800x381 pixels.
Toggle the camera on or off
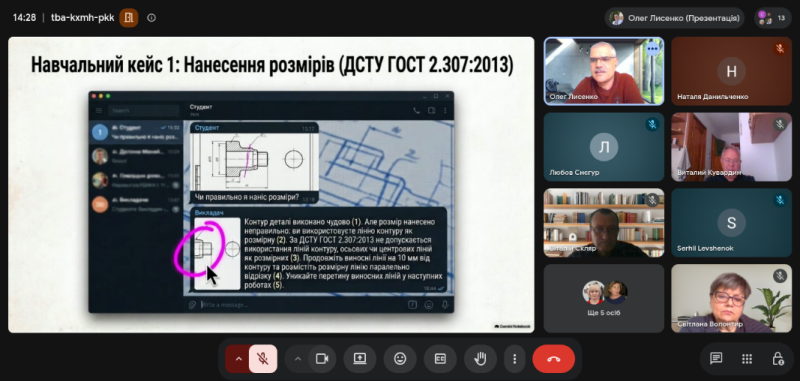pyautogui.click(x=322, y=359)
